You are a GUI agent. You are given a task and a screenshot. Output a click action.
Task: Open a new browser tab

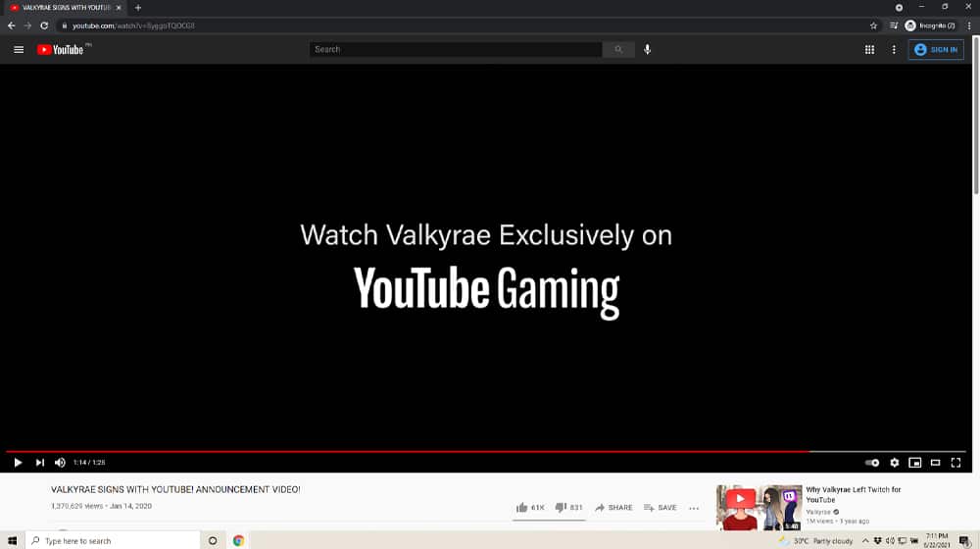tap(138, 8)
